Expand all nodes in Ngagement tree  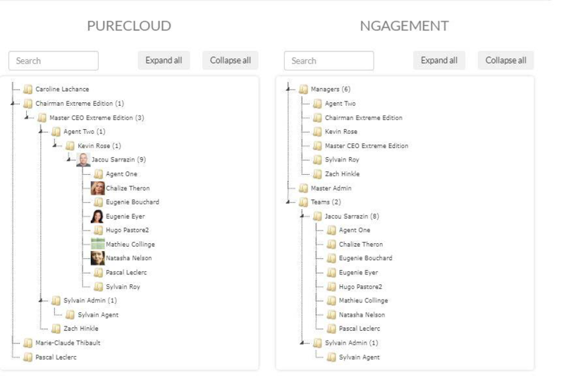point(439,60)
